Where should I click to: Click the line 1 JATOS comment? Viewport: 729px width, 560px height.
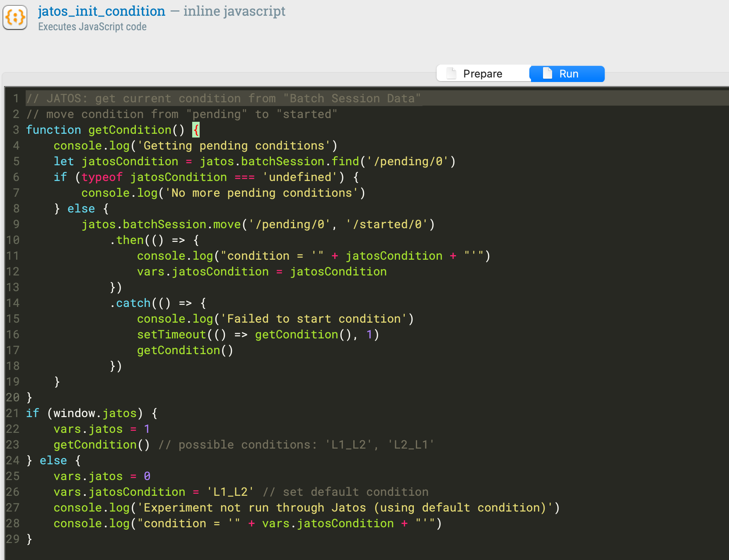[x=224, y=99]
